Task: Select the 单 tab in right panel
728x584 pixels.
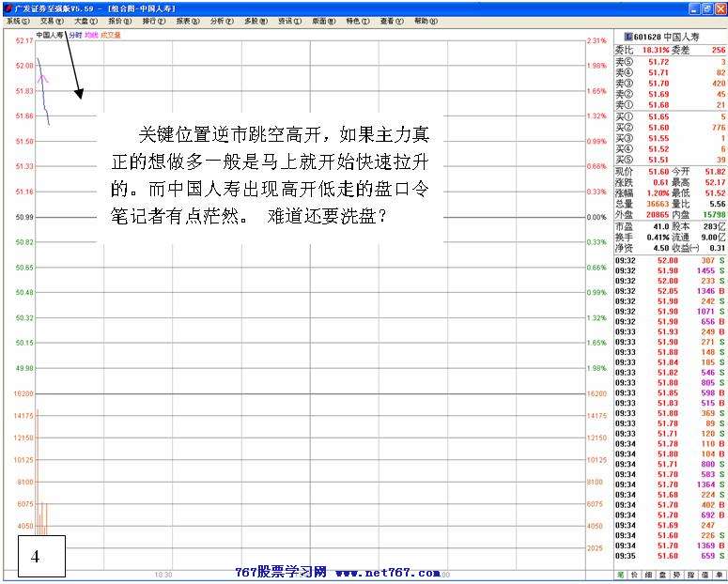Action: (x=720, y=574)
